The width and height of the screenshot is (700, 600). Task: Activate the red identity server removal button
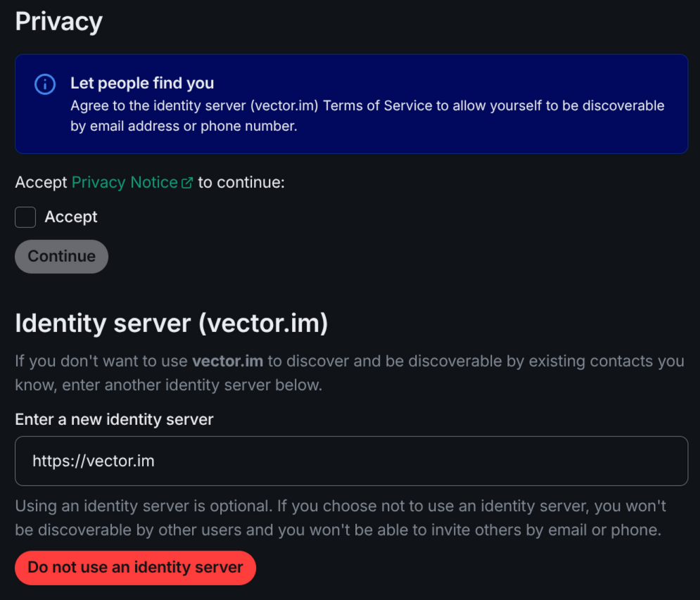click(x=135, y=568)
